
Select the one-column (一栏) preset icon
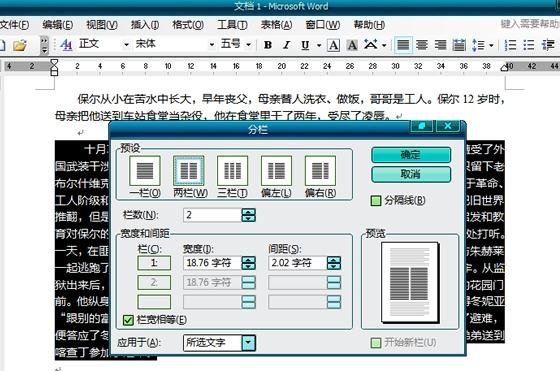coord(145,171)
